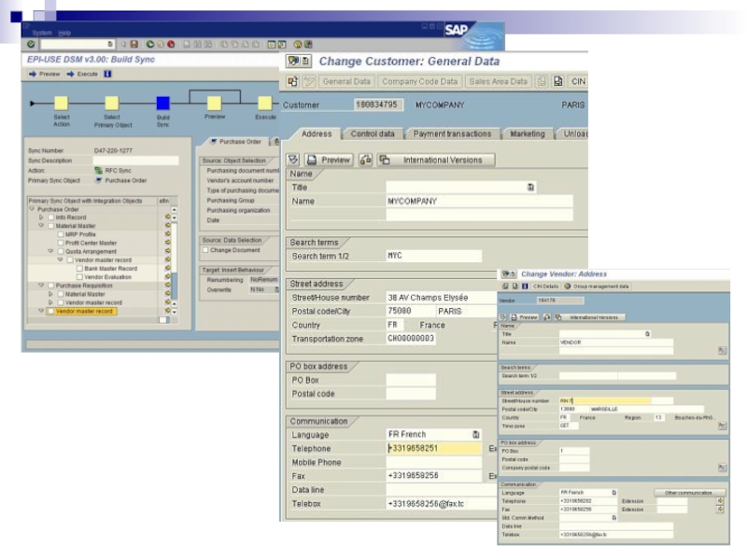Click the green checkmark Enter icon

coord(31,44)
